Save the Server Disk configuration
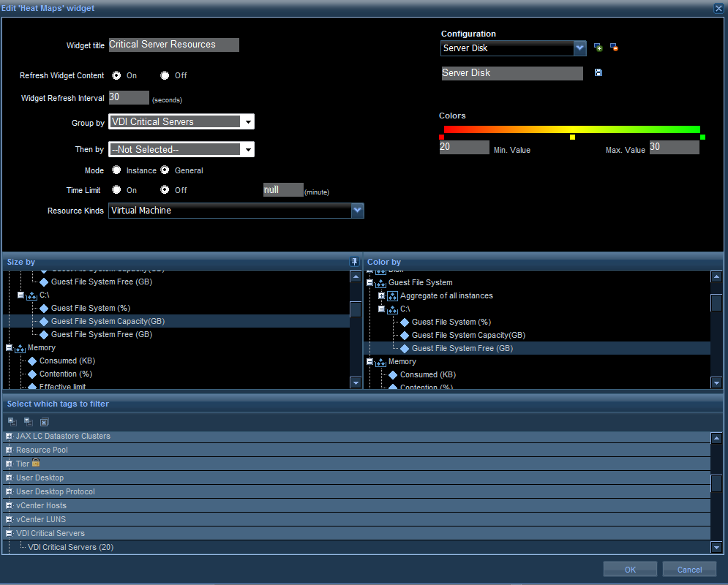Screen dimensions: 728x585 [x=598, y=72]
